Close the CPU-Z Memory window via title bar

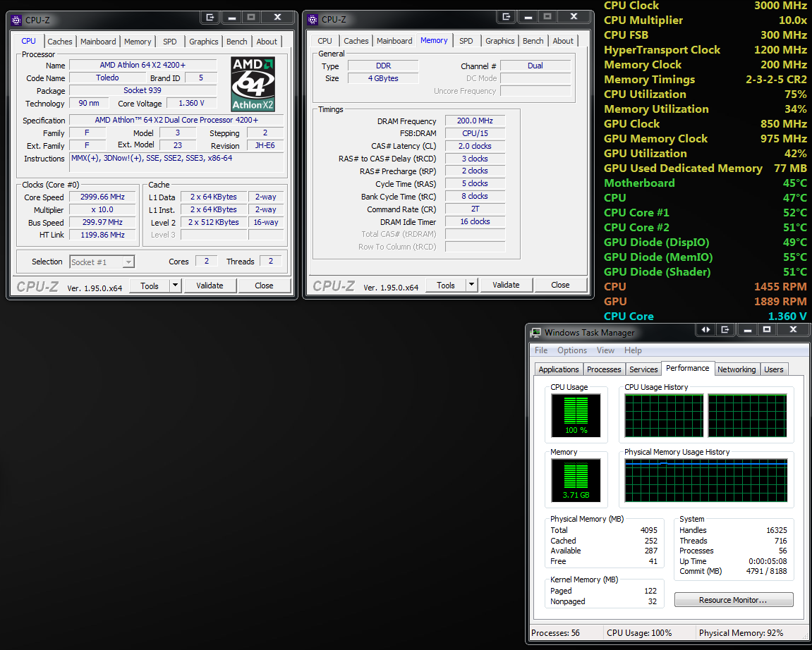tap(574, 16)
